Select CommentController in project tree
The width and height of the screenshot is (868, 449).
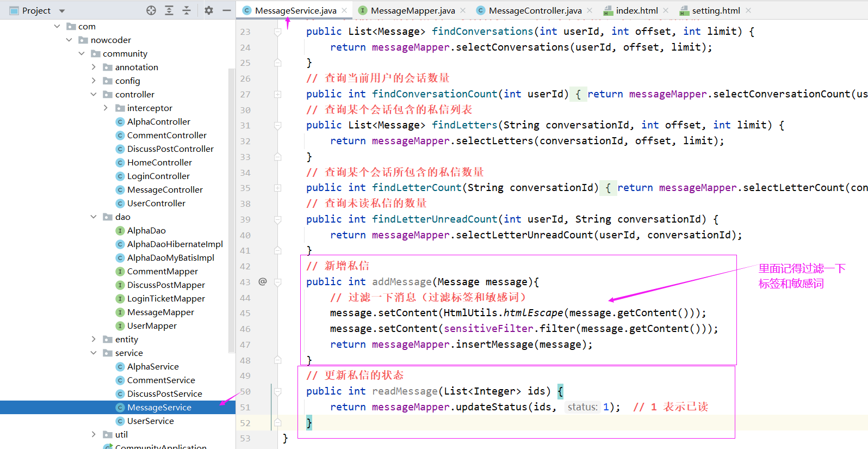[x=167, y=135]
